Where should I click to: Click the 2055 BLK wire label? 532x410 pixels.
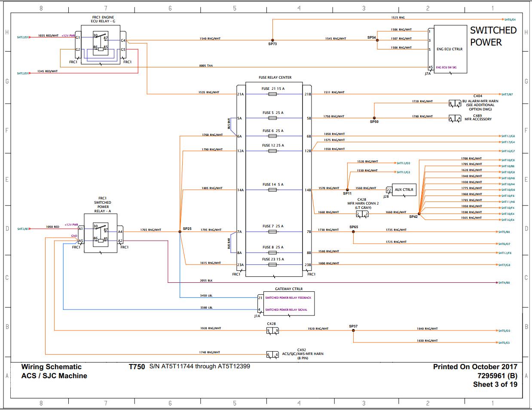click(x=206, y=281)
